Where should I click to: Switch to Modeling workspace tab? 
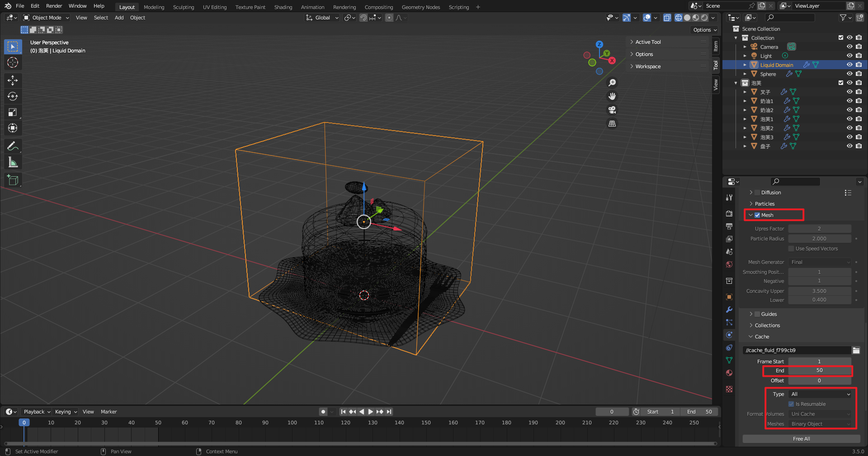click(x=154, y=7)
